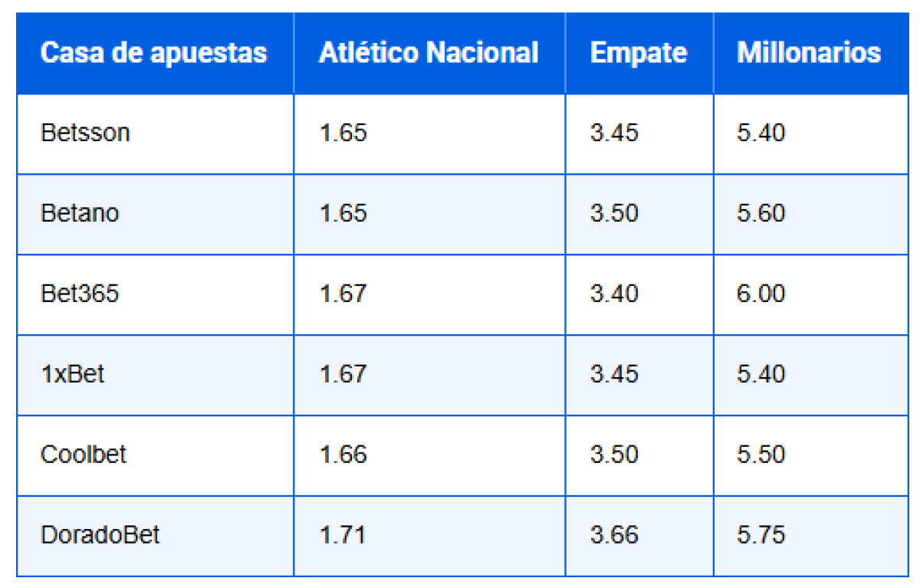
Task: Click the Empate column header
Action: coord(639,54)
